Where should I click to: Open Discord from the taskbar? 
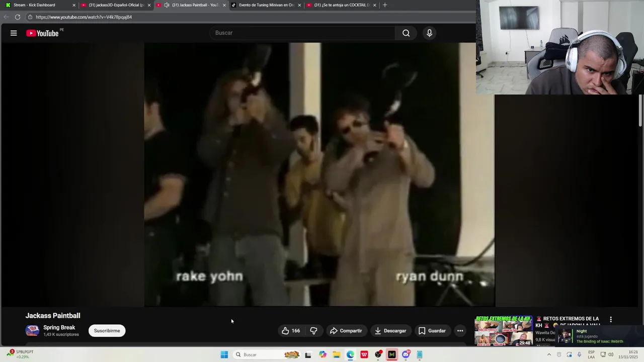pos(406,355)
